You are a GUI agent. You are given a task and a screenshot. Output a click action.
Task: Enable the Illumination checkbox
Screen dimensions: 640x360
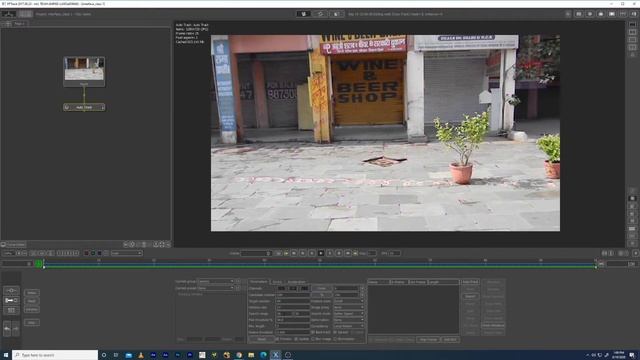tap(335, 339)
